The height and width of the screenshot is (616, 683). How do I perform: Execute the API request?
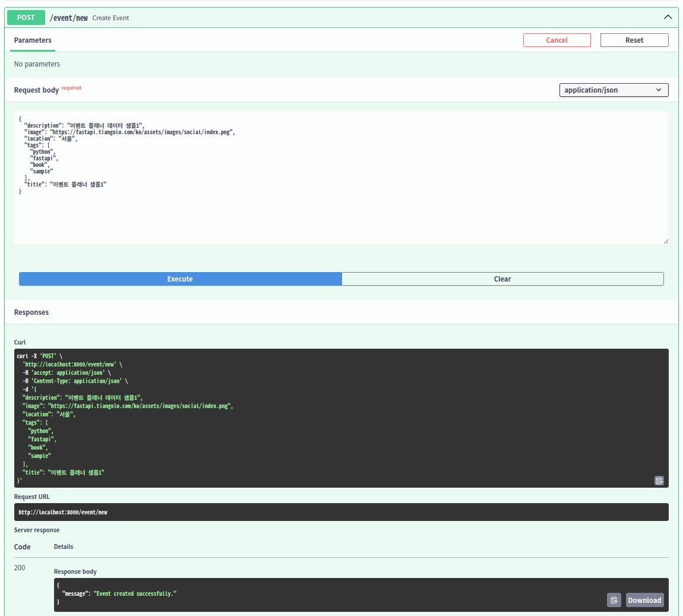pyautogui.click(x=180, y=279)
